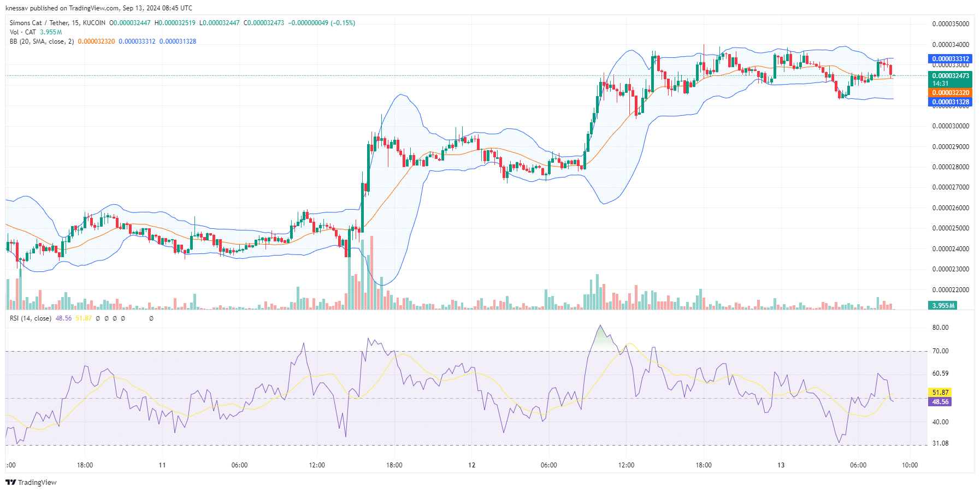Click the BB (20, SMA, close, 2) indicator label
This screenshot has width=980, height=492.
click(x=42, y=42)
